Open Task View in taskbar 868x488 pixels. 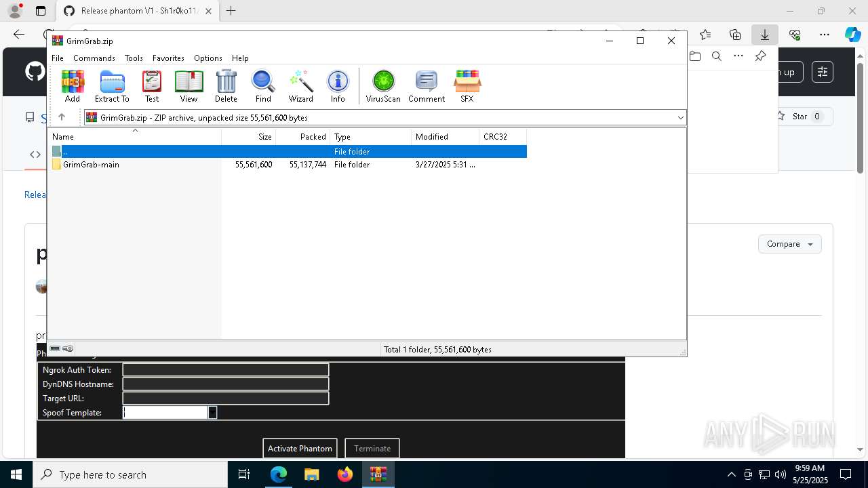tap(245, 474)
